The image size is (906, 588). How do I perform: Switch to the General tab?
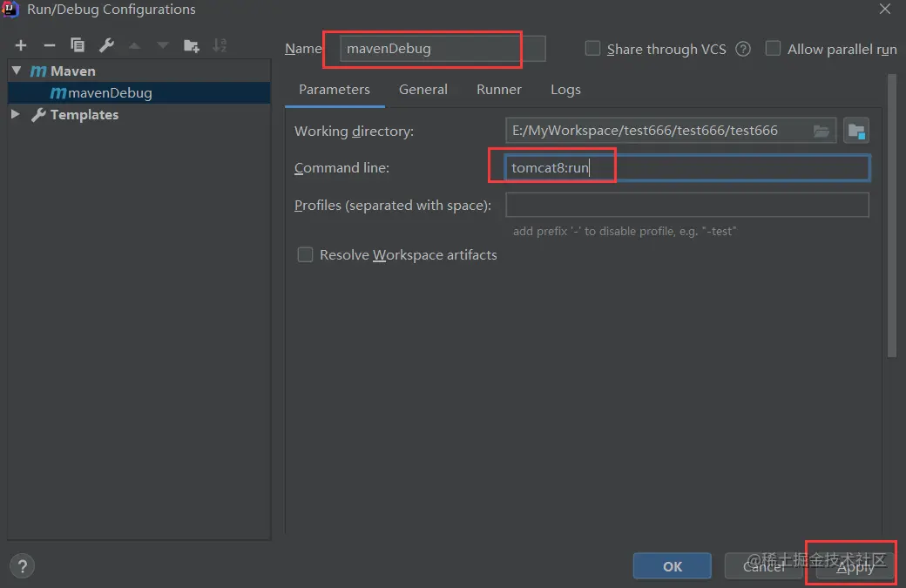(x=423, y=90)
